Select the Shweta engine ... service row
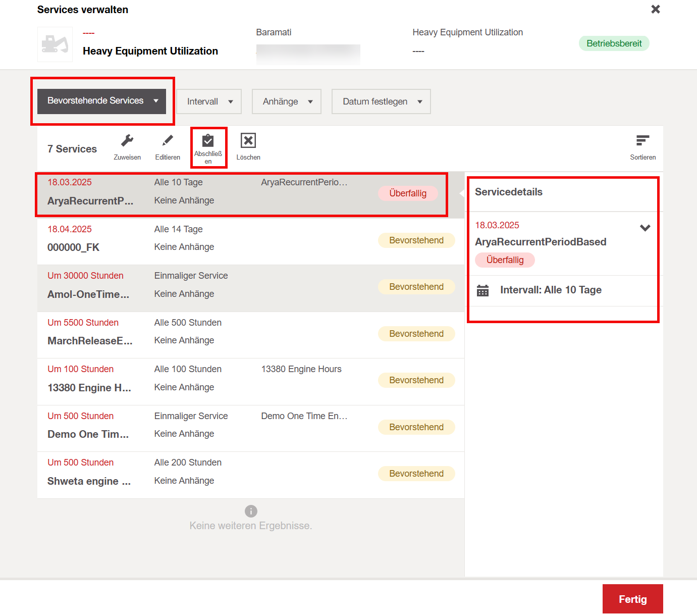 251,475
